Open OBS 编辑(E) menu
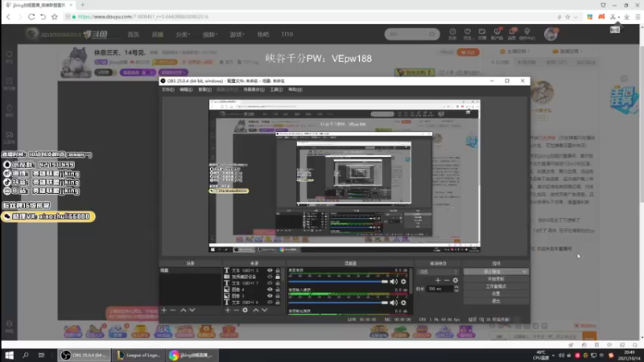Viewport: 644px width, 362px height. click(186, 89)
